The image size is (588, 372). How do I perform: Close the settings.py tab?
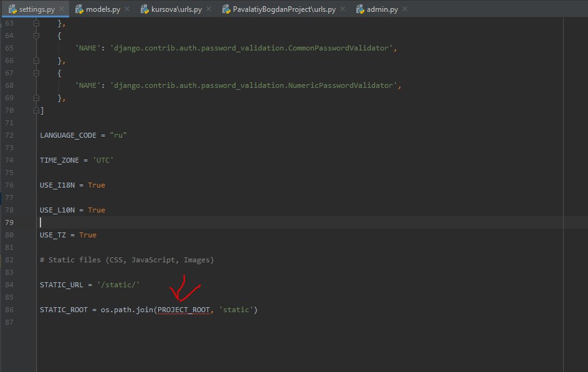point(62,9)
